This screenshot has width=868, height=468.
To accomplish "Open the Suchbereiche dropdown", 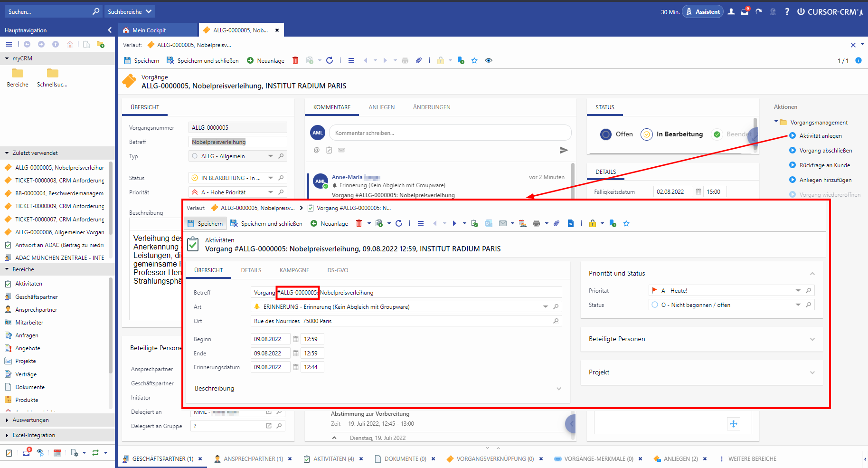I will [x=130, y=11].
